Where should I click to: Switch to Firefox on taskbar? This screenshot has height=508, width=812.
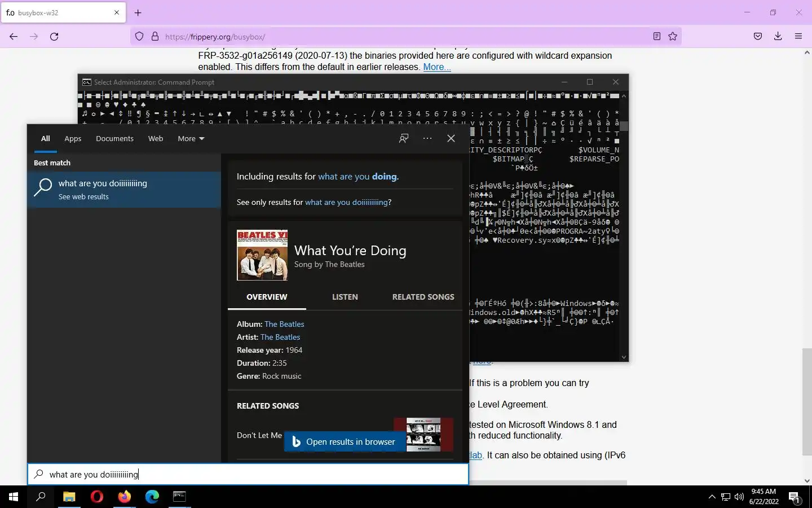(x=124, y=497)
